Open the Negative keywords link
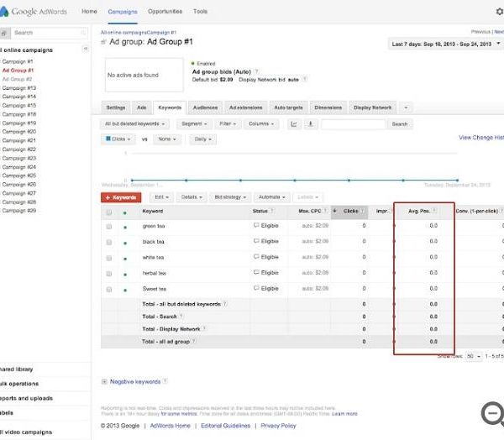This screenshot has height=440, width=504. [x=135, y=381]
